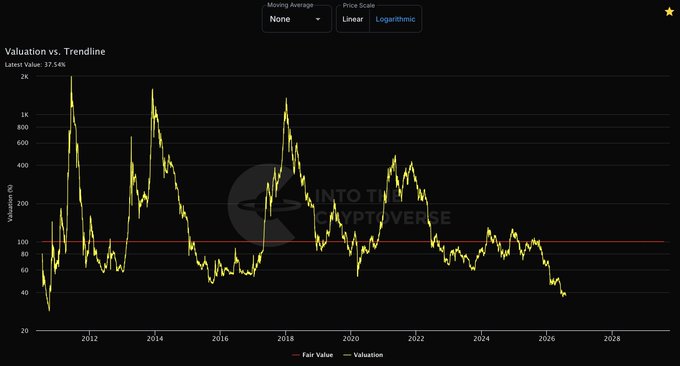The image size is (680, 366).
Task: Toggle the Valuation legend entry
Action: pyautogui.click(x=363, y=355)
